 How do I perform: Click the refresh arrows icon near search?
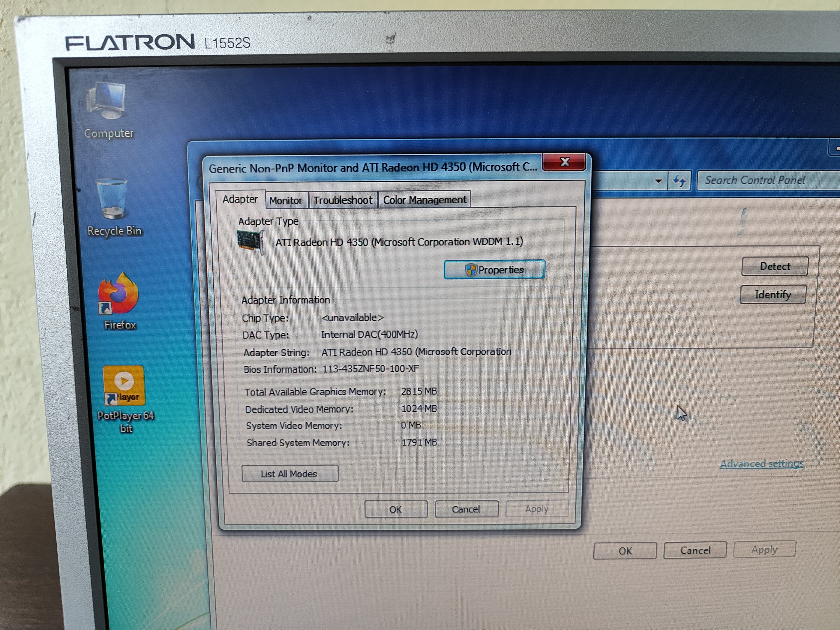click(x=679, y=181)
